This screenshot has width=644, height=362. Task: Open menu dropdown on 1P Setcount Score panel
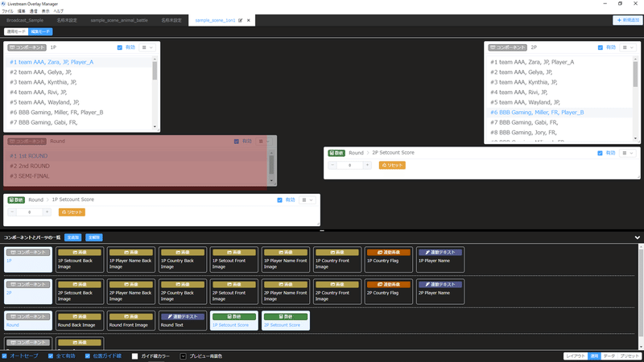[308, 200]
